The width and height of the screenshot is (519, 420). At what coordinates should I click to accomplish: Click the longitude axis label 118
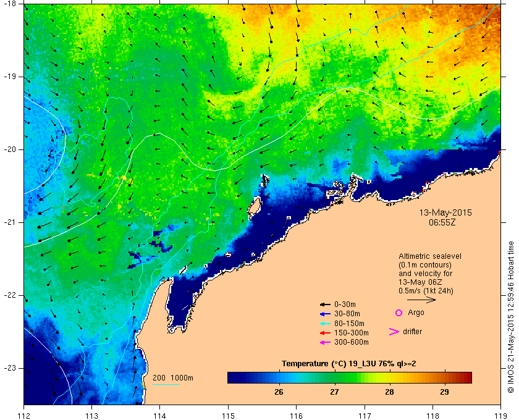(432, 415)
